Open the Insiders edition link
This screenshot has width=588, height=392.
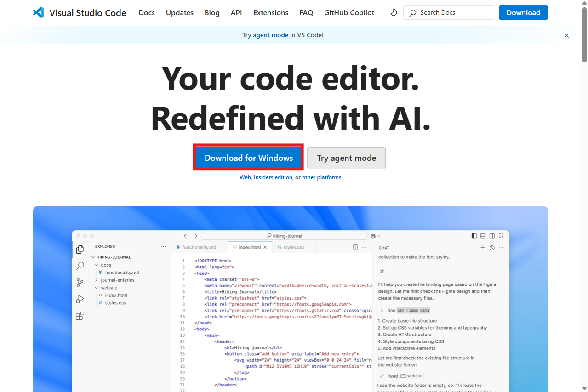pos(273,177)
